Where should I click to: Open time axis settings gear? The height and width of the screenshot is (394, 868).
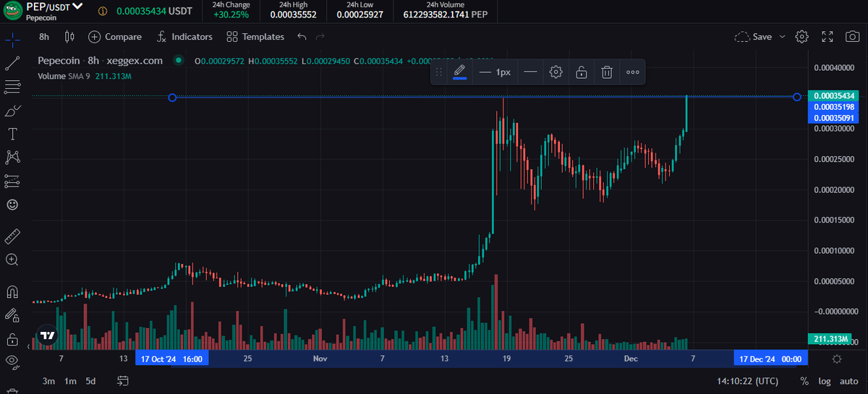coord(837,359)
